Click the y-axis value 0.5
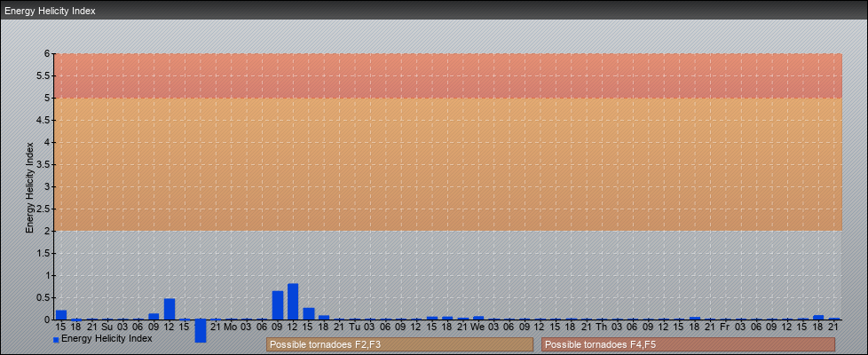Image resolution: width=868 pixels, height=355 pixels. click(x=43, y=297)
